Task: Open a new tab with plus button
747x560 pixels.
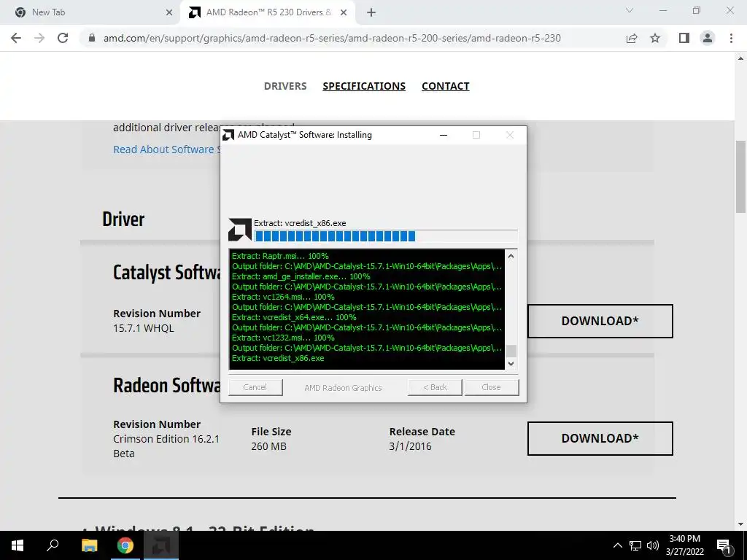Action: tap(371, 12)
